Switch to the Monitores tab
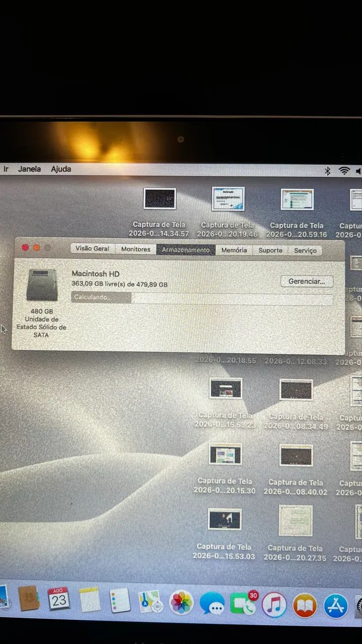362x644 pixels. [x=136, y=249]
